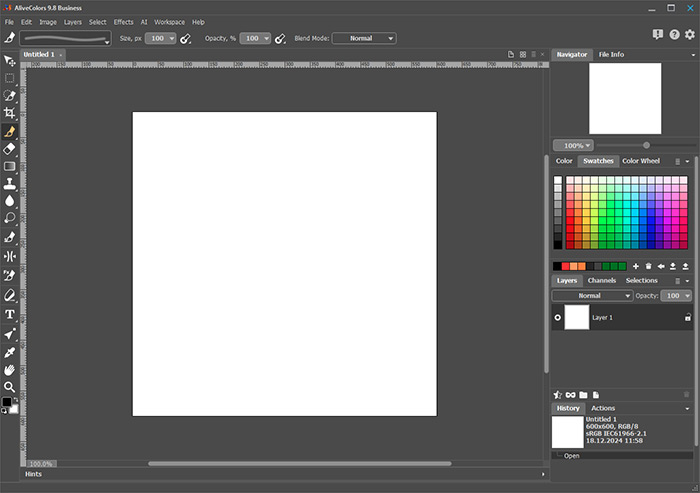The height and width of the screenshot is (493, 700).
Task: Open the preferences gear icon
Action: 690,34
